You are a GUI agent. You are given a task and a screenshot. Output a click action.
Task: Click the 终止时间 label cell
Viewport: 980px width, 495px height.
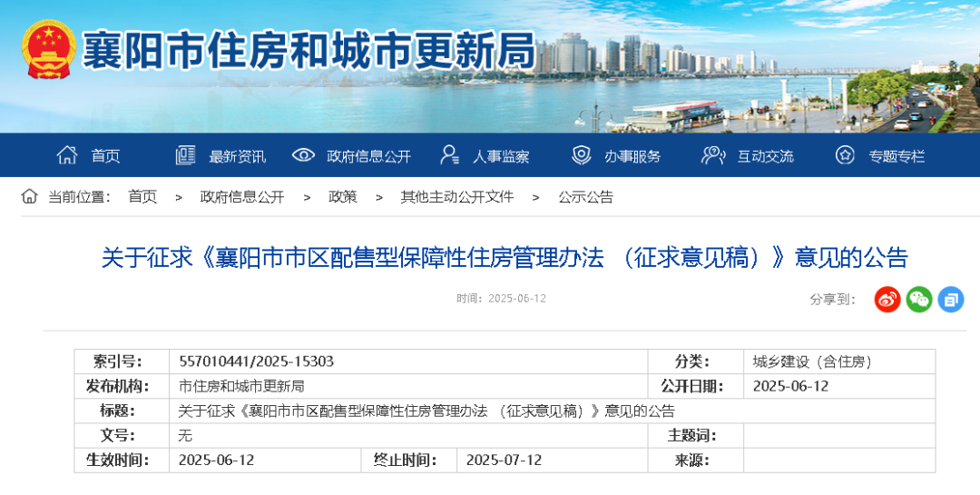click(409, 460)
